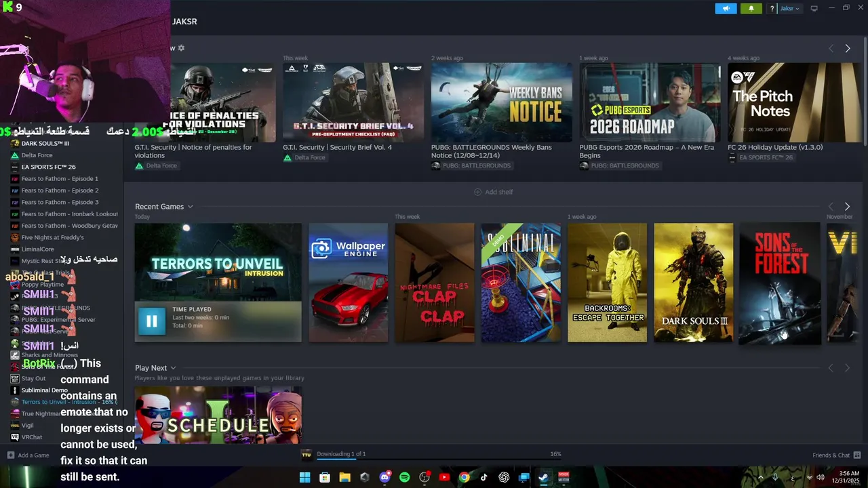Select Vigil in the library list
Viewport: 868px width, 488px height.
(27, 426)
